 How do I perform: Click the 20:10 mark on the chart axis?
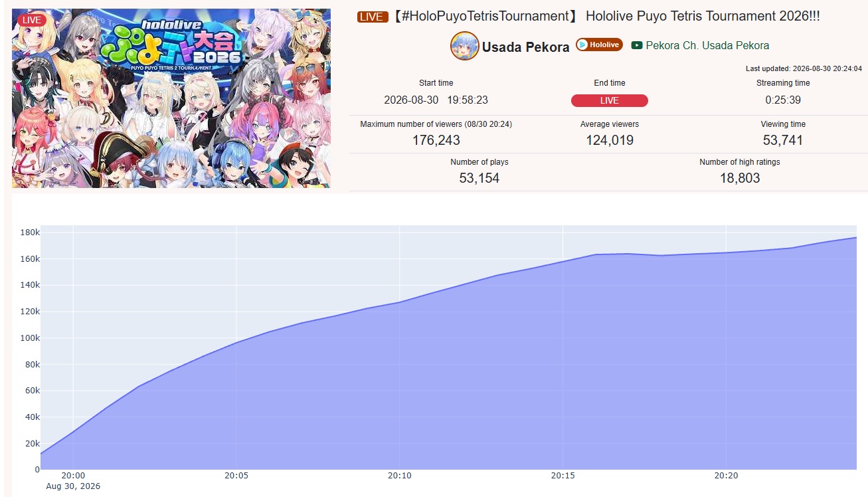[399, 476]
